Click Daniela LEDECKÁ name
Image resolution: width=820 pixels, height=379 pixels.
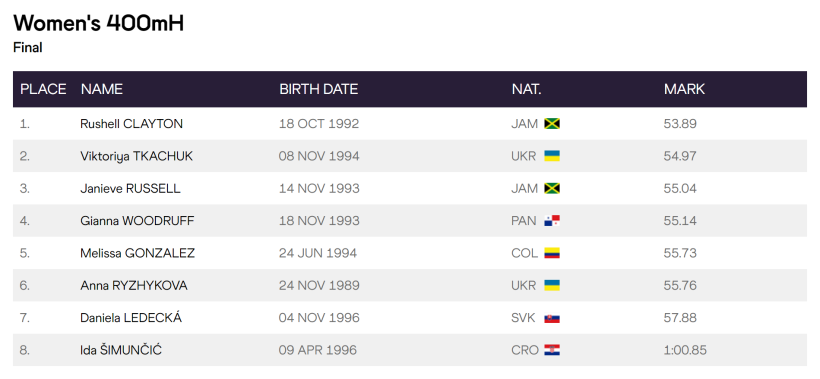[x=131, y=318]
